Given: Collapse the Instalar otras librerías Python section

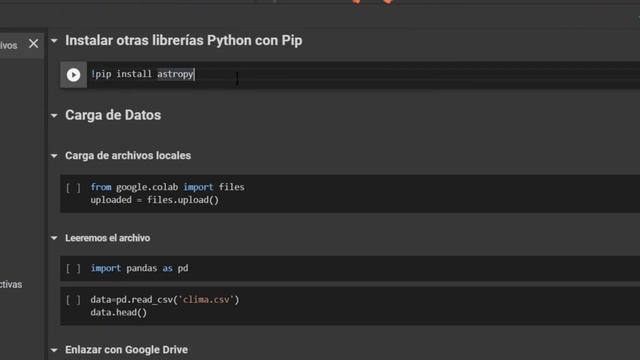Looking at the screenshot, I should 54,41.
